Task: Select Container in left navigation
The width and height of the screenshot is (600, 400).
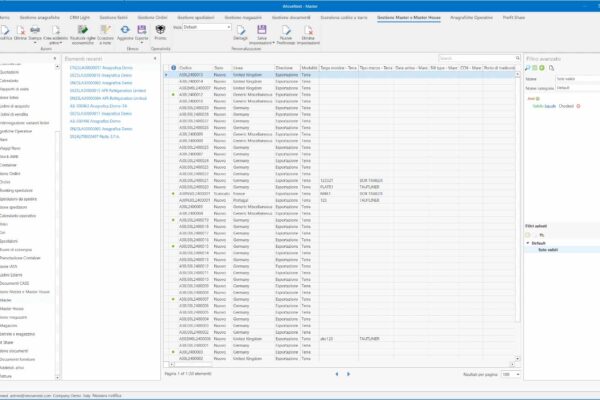Action: pyautogui.click(x=8, y=165)
